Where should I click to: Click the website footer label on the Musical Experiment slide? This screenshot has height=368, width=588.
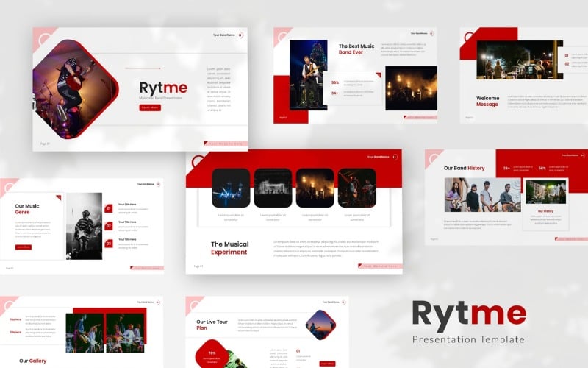coord(380,266)
